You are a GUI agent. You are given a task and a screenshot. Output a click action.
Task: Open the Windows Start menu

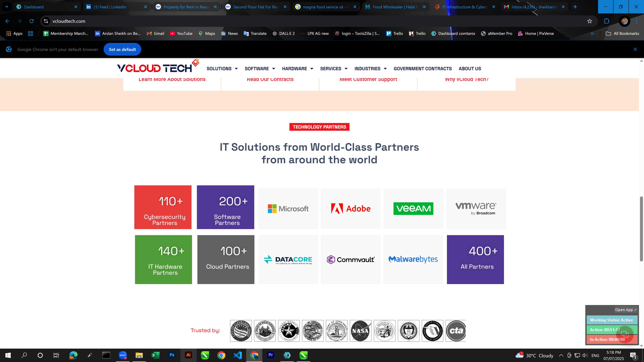(x=8, y=355)
